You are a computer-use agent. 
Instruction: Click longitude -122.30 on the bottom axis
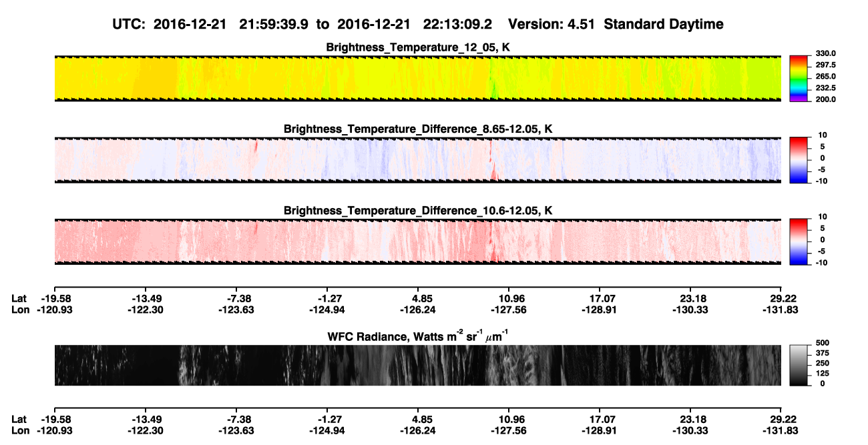coord(145,430)
